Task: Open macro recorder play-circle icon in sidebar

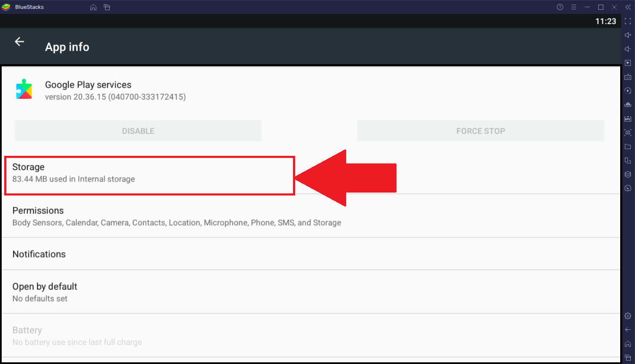Action: (x=628, y=91)
